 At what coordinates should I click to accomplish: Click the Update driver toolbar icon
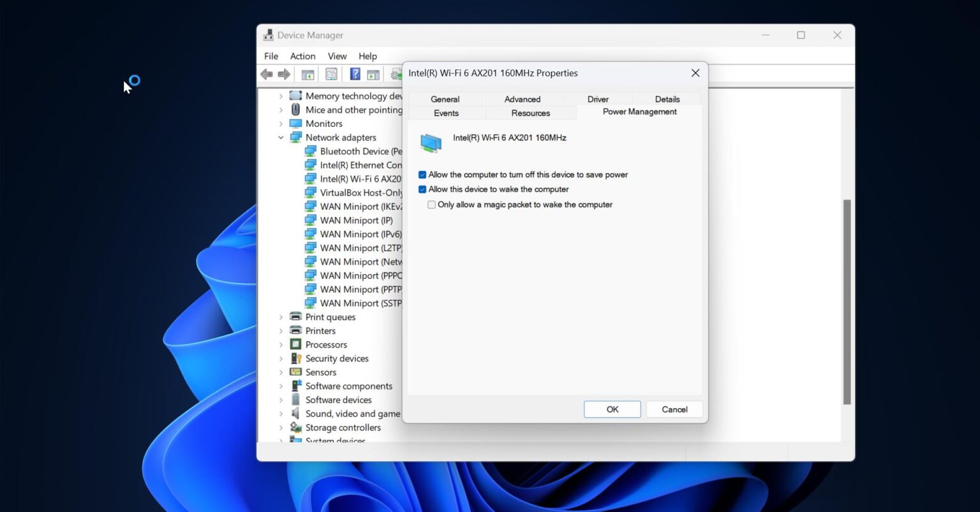click(x=396, y=74)
